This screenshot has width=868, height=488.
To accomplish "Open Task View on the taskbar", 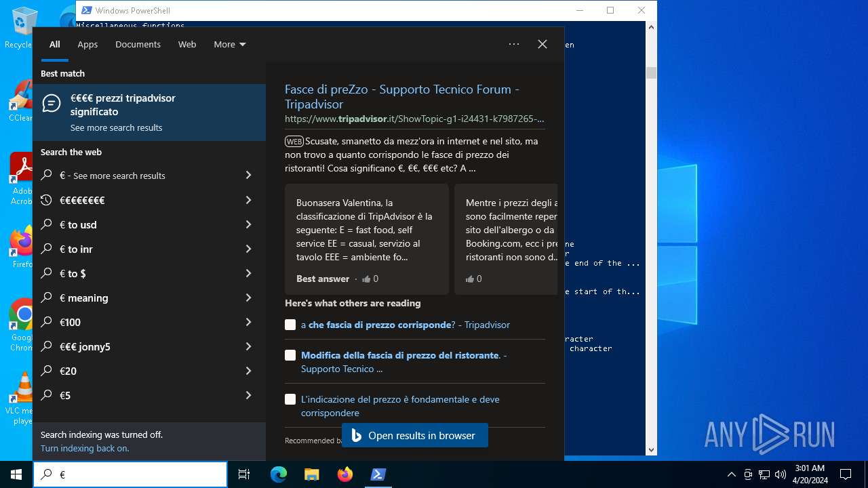I will click(244, 474).
